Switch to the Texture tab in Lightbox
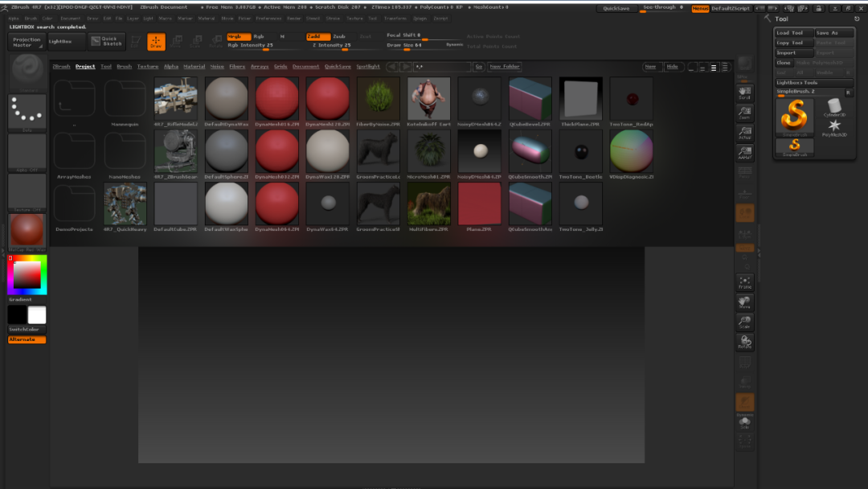Screen dimensions: 868x489 (148, 67)
